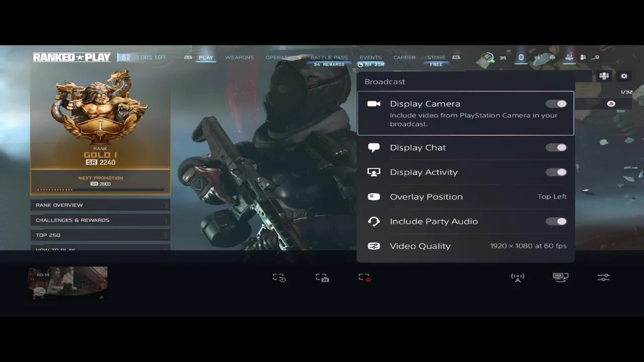This screenshot has width=644, height=362.
Task: Click the token icon beside 35
Action: (x=521, y=57)
